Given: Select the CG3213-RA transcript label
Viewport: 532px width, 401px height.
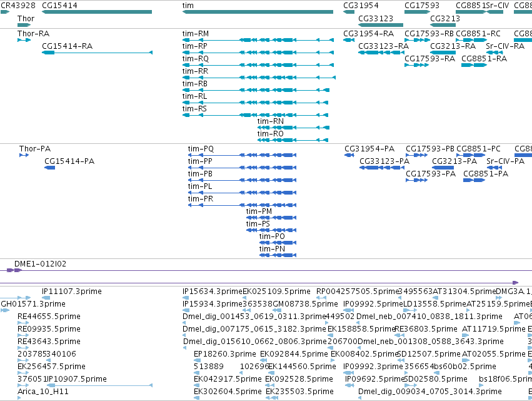Looking at the screenshot, I should pyautogui.click(x=453, y=46).
